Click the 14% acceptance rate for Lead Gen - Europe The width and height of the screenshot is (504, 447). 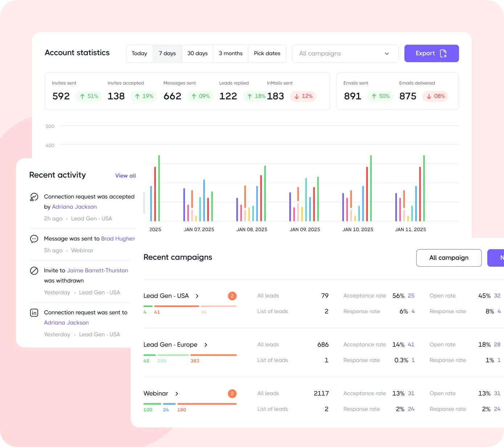click(x=398, y=345)
